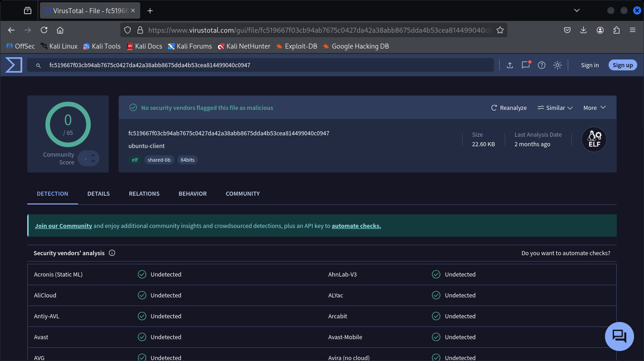Open the Firefox hamburger menu
644x361 pixels.
[x=633, y=30]
